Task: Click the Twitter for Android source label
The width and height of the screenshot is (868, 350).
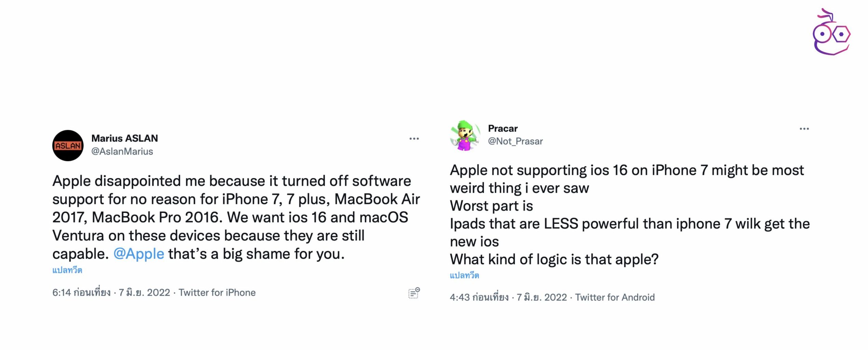Action: [615, 297]
